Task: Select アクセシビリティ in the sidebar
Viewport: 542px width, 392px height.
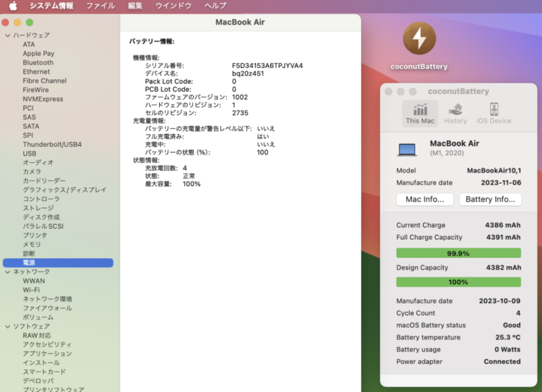Action: coord(47,344)
